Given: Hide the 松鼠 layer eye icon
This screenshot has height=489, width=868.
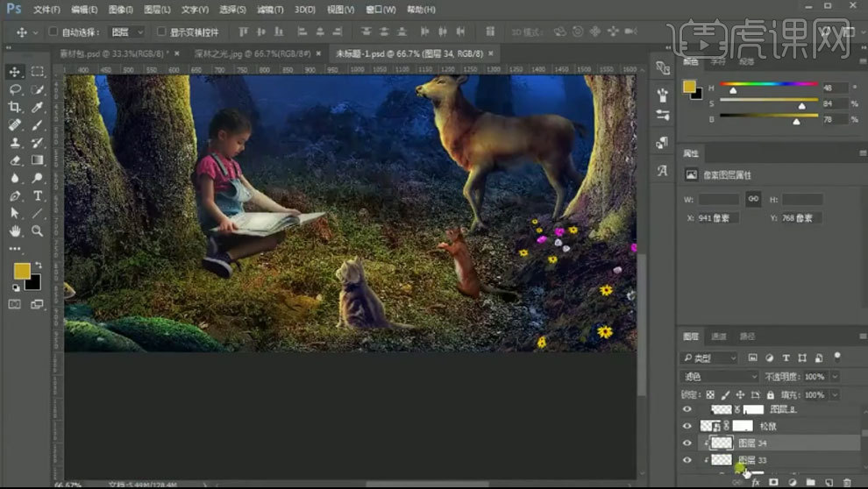Looking at the screenshot, I should pos(687,426).
